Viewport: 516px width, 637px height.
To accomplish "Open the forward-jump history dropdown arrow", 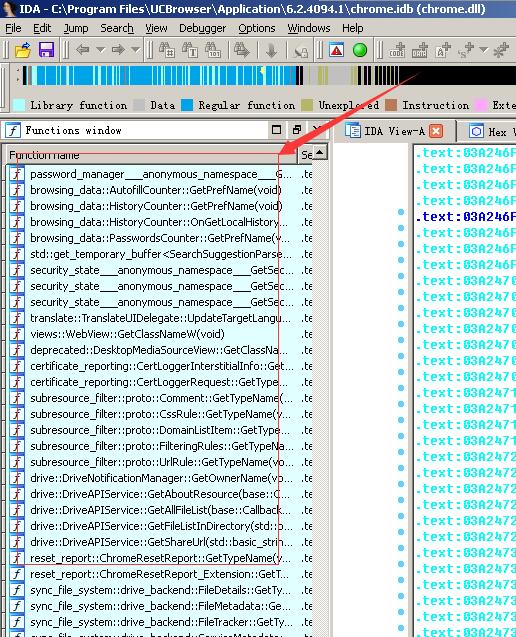I will (x=135, y=50).
